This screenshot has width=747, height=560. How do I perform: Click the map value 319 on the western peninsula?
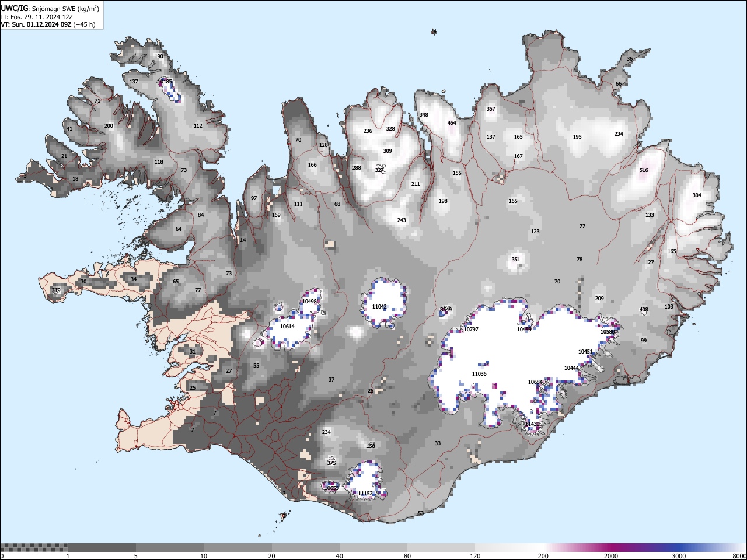pos(56,290)
